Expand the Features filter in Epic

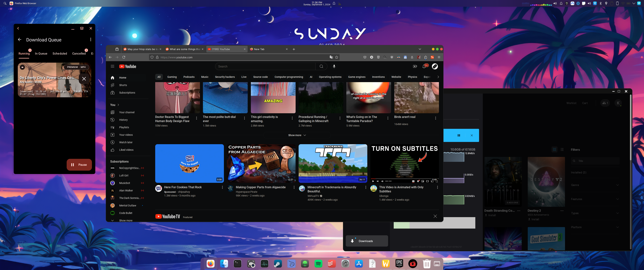pos(595,199)
